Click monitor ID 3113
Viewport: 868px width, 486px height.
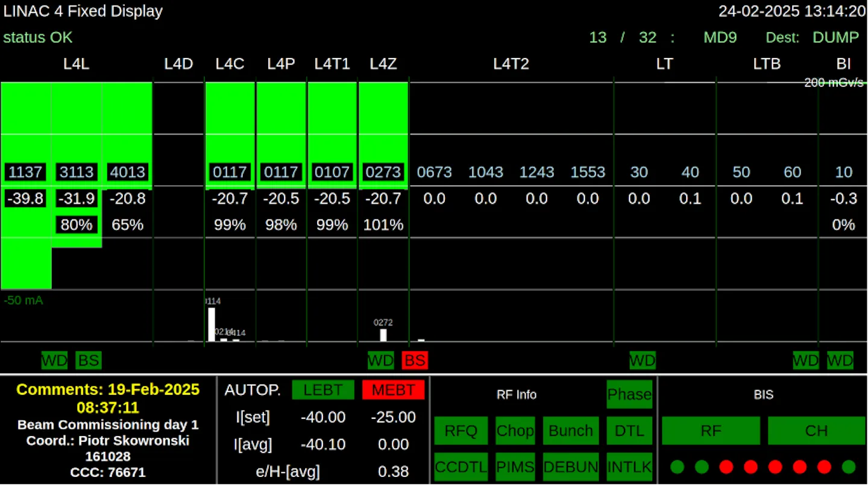[x=77, y=172]
